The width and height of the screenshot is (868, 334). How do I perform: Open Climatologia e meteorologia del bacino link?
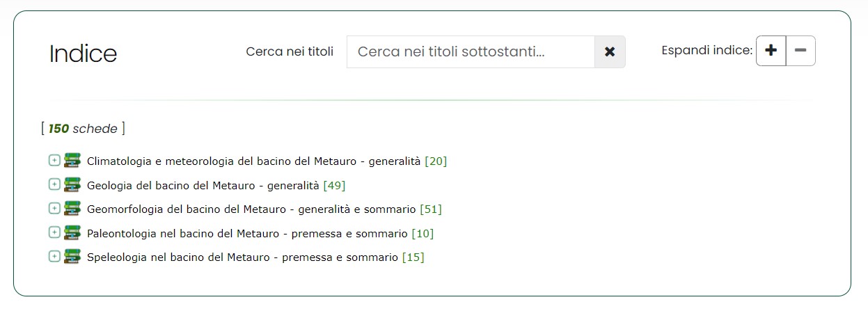[253, 161]
